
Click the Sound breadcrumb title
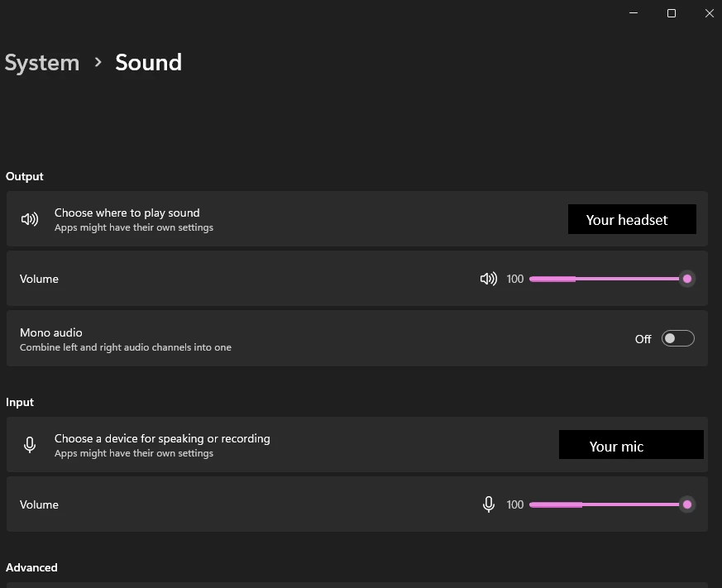coord(148,62)
